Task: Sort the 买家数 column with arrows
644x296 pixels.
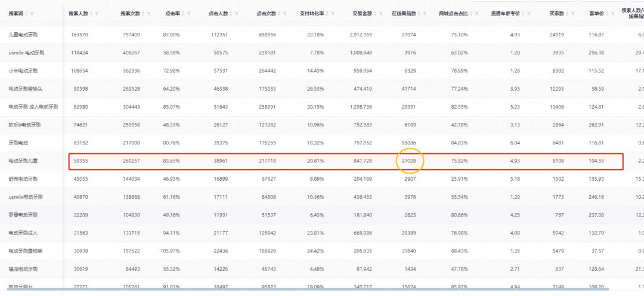Action: click(567, 14)
